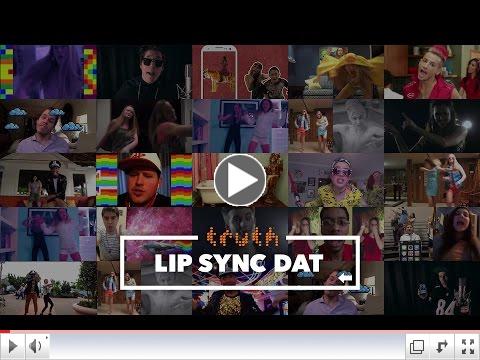The height and width of the screenshot is (360, 480).
Task: Enter fullscreen with the expand arrows icon
Action: (x=468, y=347)
